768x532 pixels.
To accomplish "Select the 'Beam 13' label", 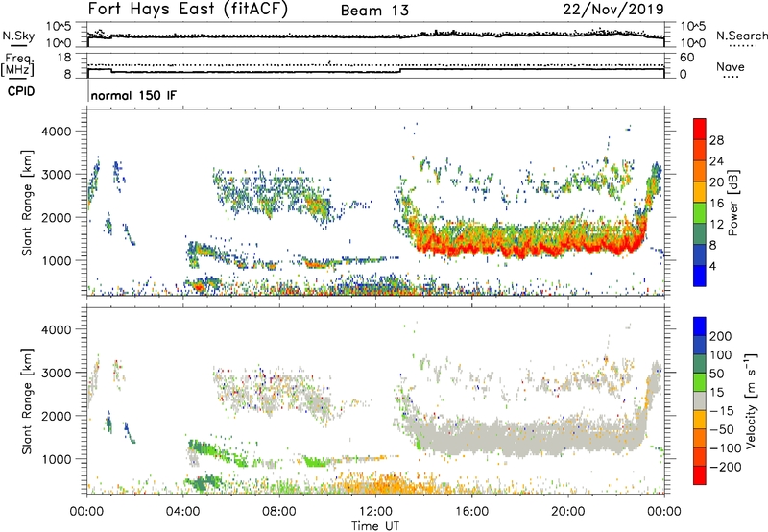I will (x=374, y=11).
